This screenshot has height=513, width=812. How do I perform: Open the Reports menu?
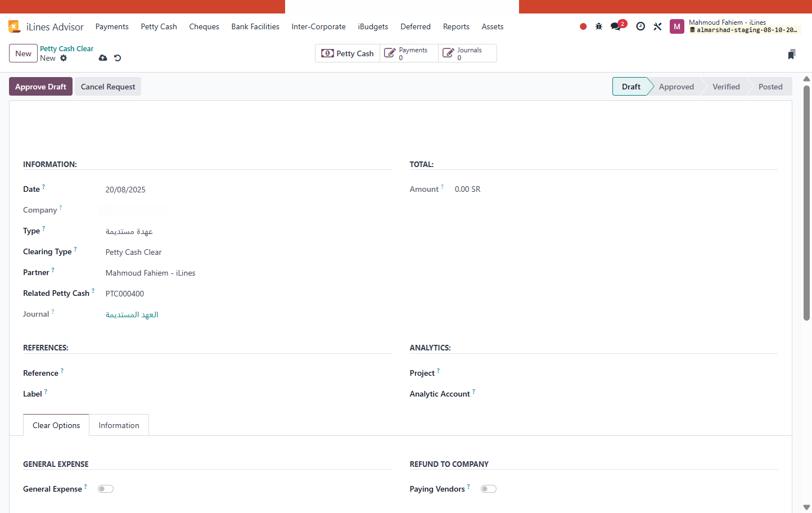click(456, 26)
